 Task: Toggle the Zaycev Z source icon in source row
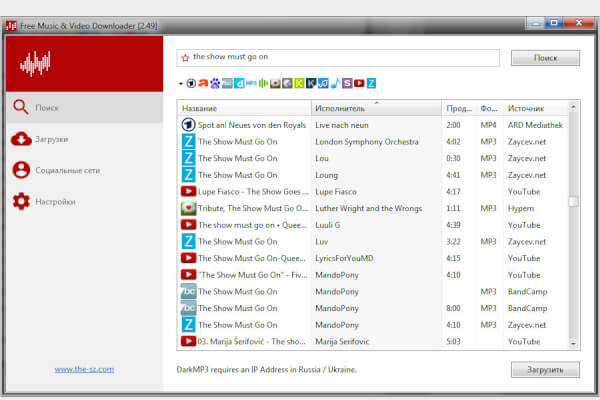(371, 83)
